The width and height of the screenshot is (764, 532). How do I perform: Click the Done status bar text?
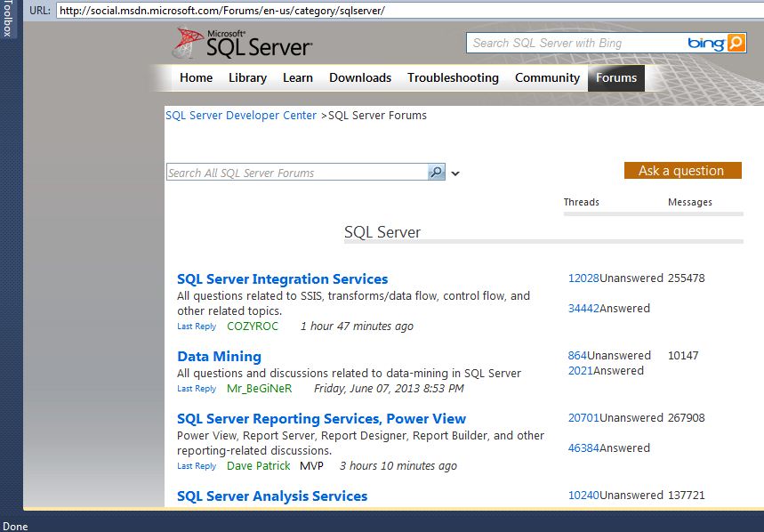click(x=15, y=527)
